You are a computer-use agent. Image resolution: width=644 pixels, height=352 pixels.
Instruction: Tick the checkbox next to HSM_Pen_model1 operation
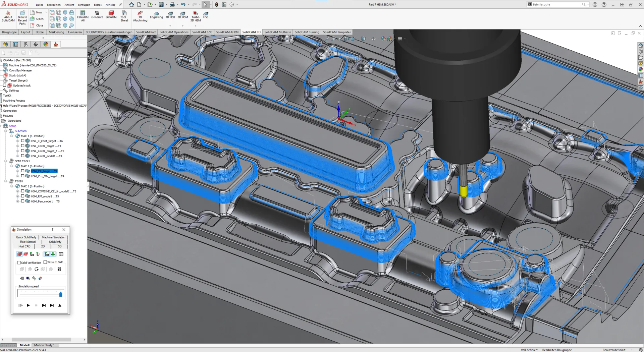23,201
